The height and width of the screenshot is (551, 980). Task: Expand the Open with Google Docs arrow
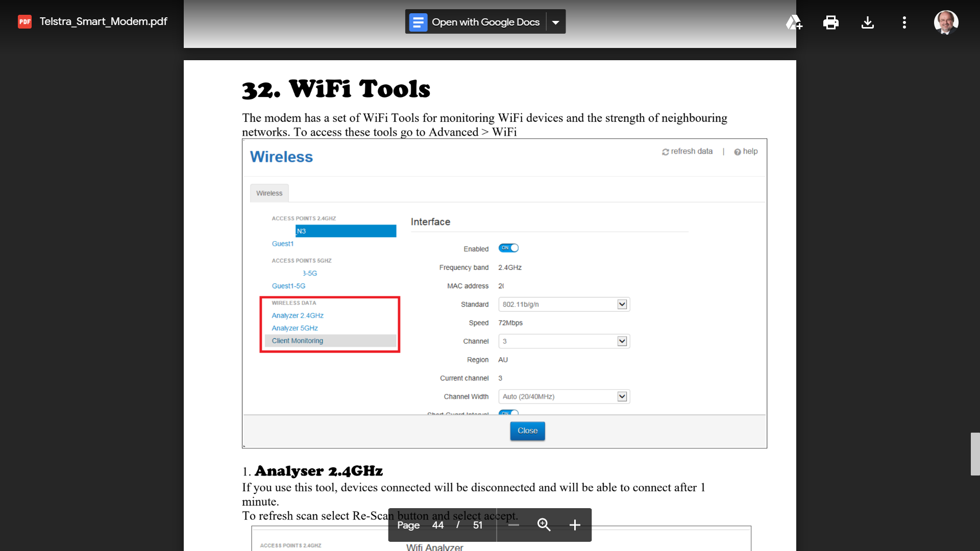[555, 21]
